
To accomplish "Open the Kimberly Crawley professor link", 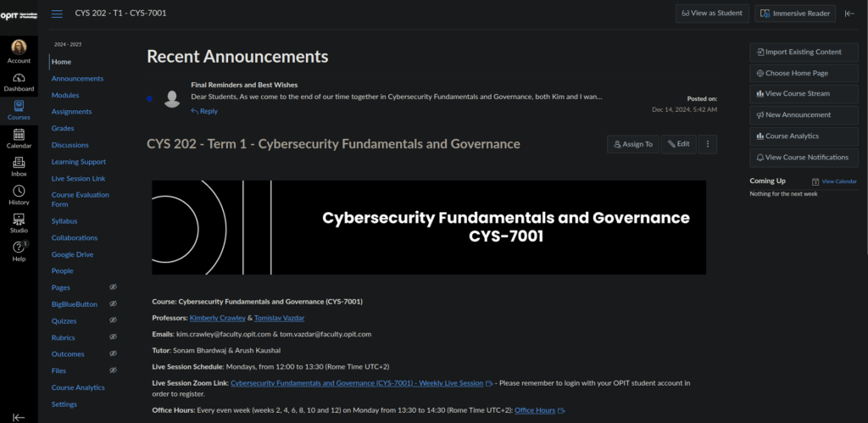I will coord(218,318).
